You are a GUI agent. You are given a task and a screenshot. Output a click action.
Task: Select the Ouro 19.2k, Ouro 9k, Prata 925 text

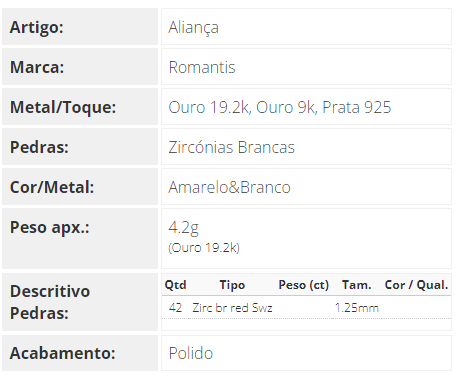click(280, 107)
